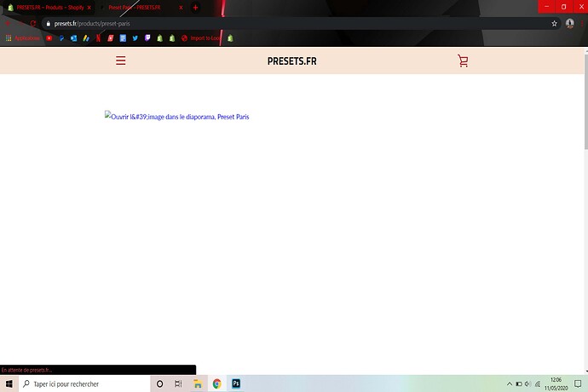Open the Chrome three-dot menu
This screenshot has width=588, height=392.
pyautogui.click(x=582, y=23)
